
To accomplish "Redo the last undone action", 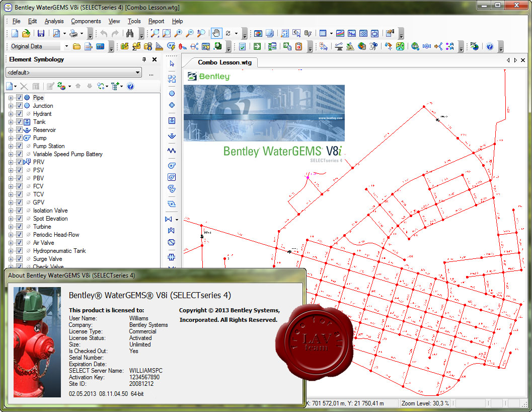I will point(115,33).
